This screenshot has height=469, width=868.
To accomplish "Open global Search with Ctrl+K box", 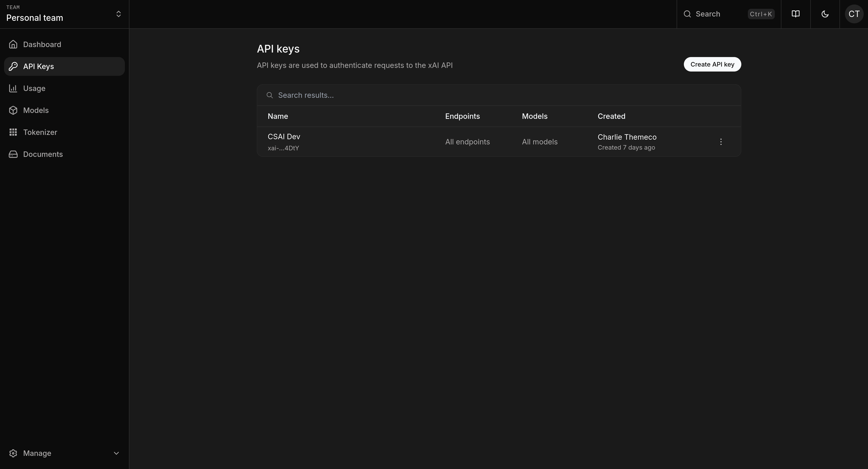I will (x=728, y=14).
